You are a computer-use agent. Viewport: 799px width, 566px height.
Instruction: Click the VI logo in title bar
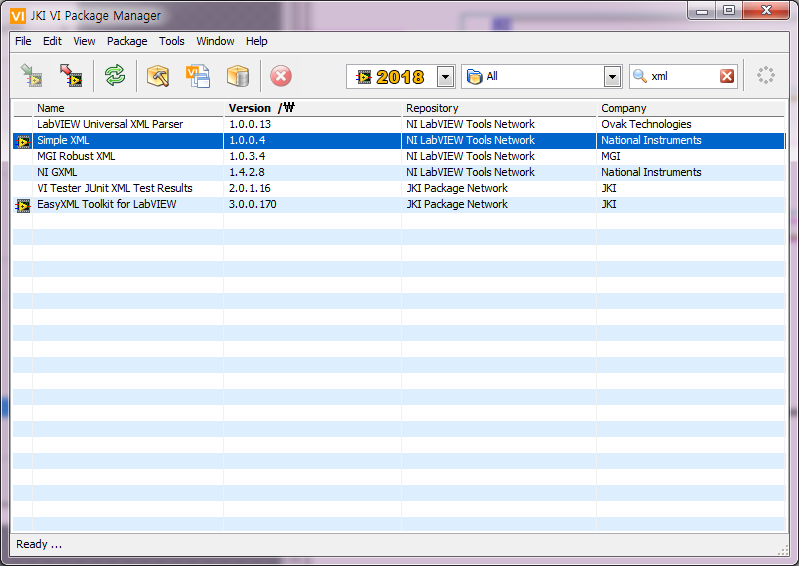click(18, 16)
